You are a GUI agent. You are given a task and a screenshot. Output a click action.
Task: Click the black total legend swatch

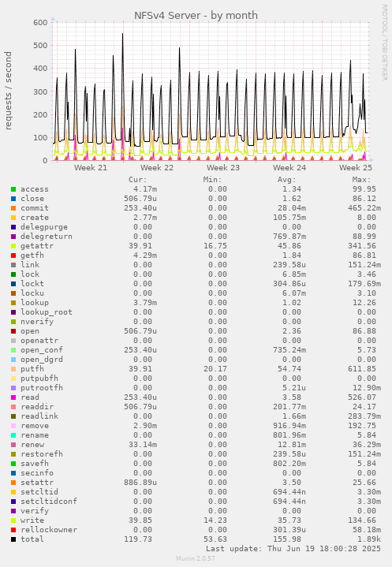tap(13, 539)
